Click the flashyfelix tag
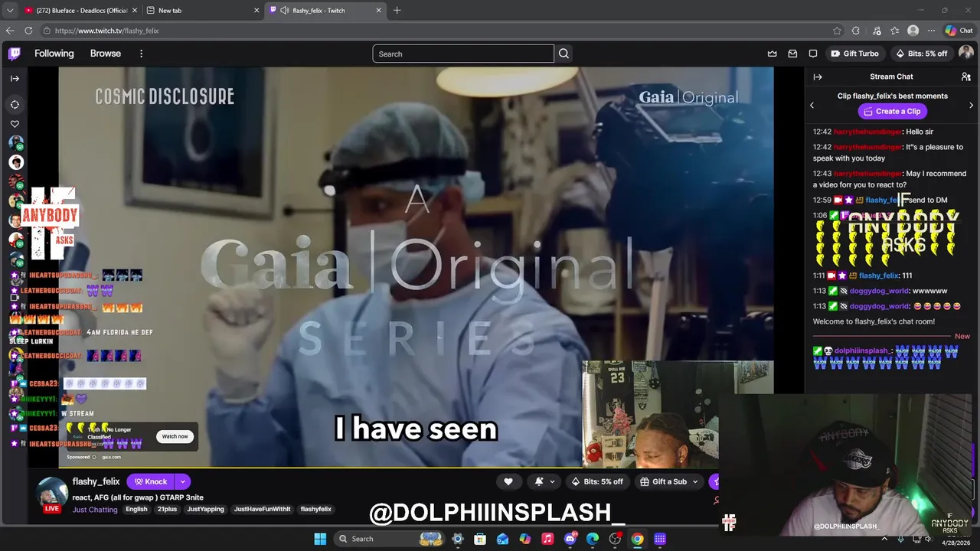Screen dimensions: 980x551 click(x=315, y=509)
